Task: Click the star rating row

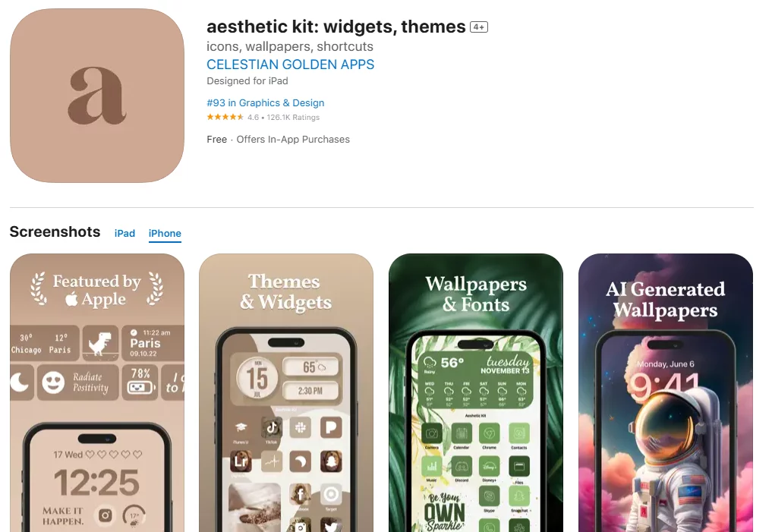Action: tap(263, 117)
